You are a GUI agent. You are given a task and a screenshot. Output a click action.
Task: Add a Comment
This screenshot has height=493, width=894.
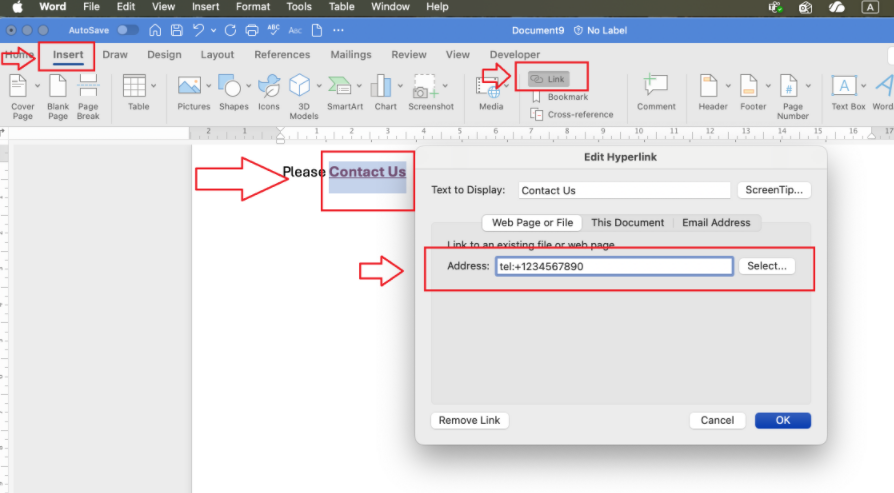click(656, 93)
